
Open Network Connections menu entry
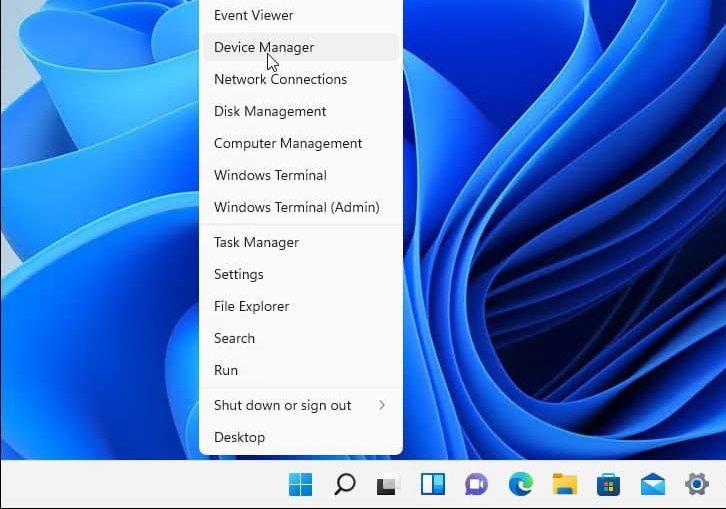(301, 79)
